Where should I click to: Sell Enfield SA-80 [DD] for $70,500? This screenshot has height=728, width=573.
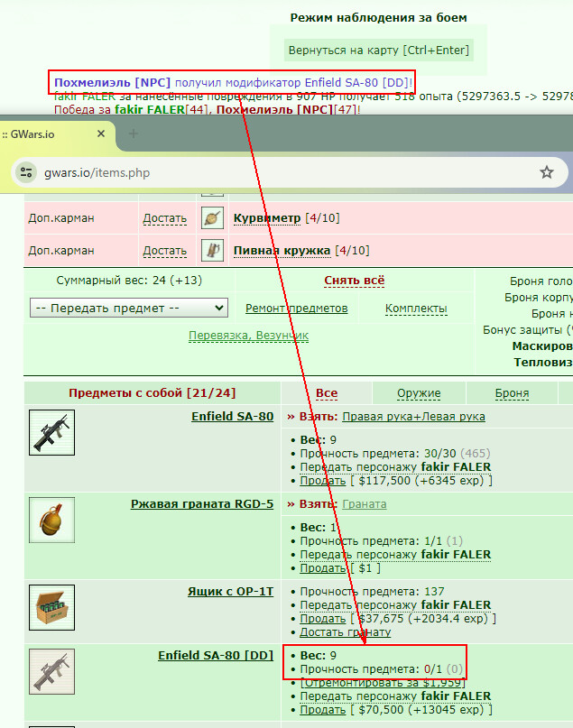[322, 709]
